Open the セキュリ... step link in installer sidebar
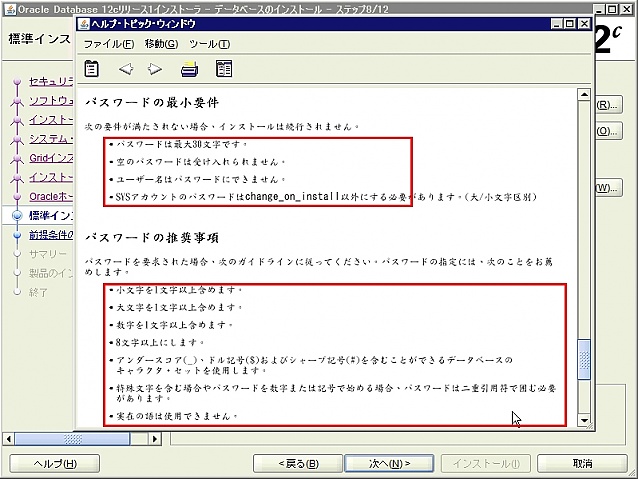 pos(51,82)
